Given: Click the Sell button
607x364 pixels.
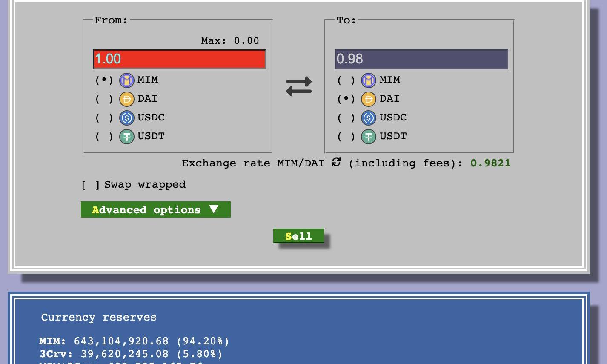Looking at the screenshot, I should click(298, 236).
